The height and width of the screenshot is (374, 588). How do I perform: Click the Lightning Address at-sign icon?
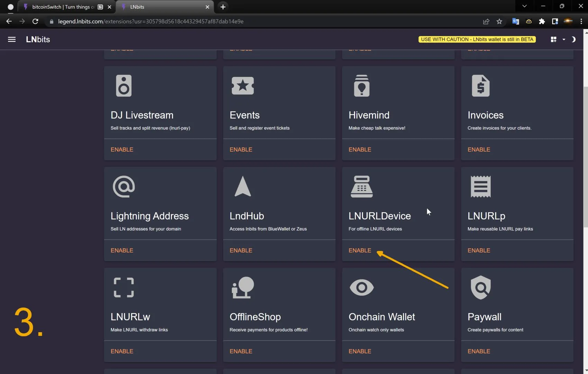pyautogui.click(x=124, y=187)
